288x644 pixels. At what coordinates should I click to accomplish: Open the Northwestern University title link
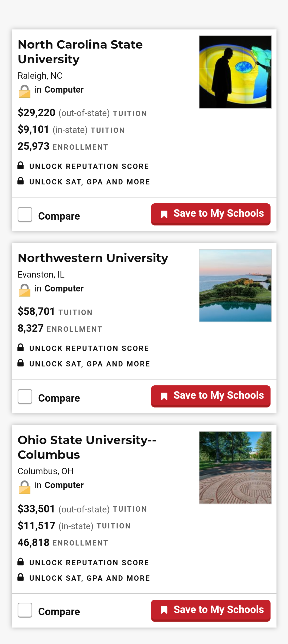(x=93, y=258)
